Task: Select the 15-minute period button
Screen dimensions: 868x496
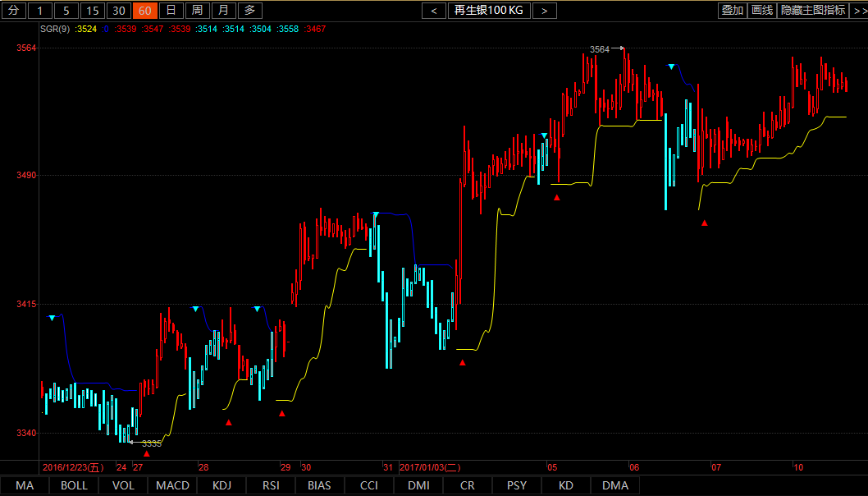Action: click(x=93, y=11)
